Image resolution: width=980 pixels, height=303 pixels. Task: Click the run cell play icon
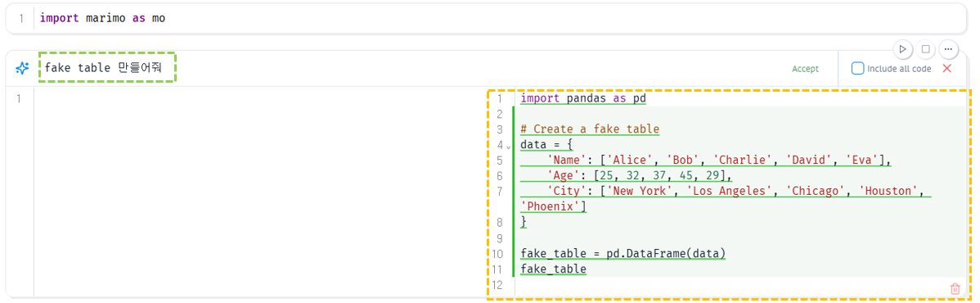pos(902,49)
